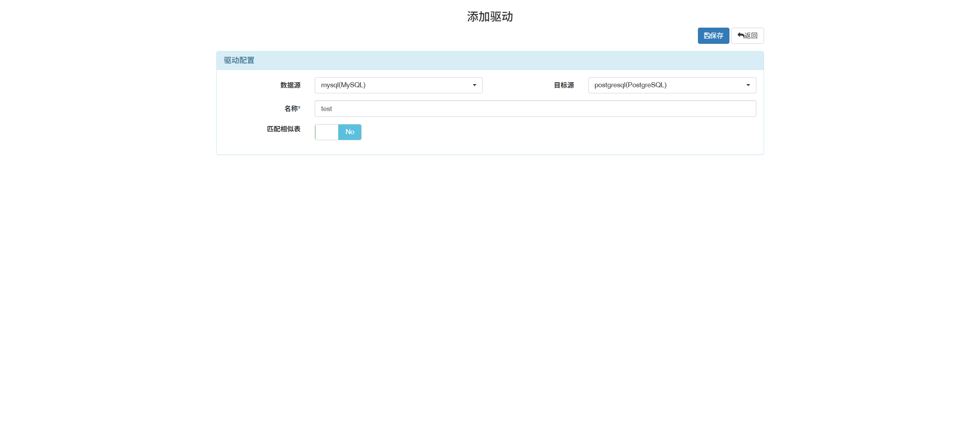Click the caret arrow of 目标源 select
980x433 pixels.
click(748, 85)
